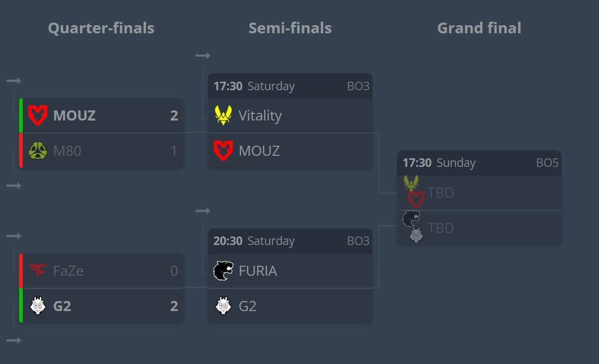Select the FURIA team name
Image resolution: width=599 pixels, height=364 pixels.
tap(258, 271)
